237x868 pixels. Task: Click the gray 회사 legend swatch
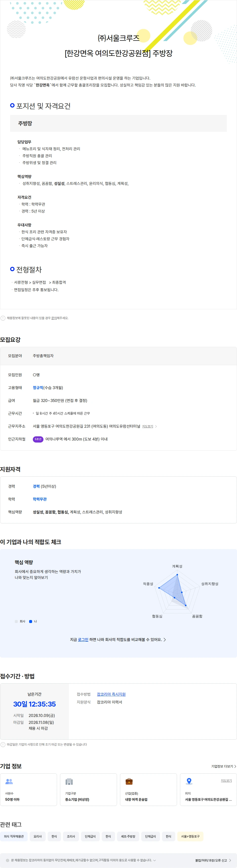tap(16, 621)
